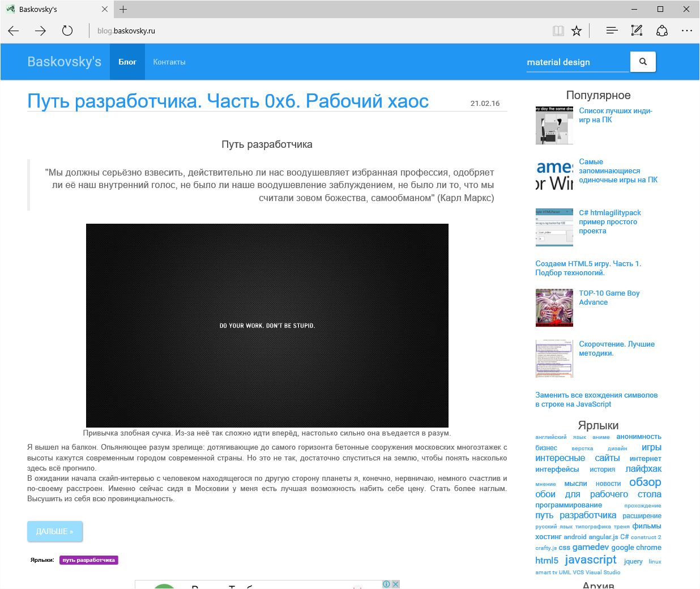This screenshot has width=700, height=589.
Task: Open the Путь разработчика post title
Action: point(228,101)
